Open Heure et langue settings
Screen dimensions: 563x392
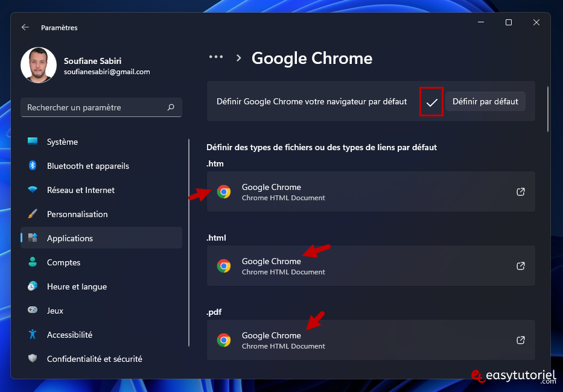[101, 286]
